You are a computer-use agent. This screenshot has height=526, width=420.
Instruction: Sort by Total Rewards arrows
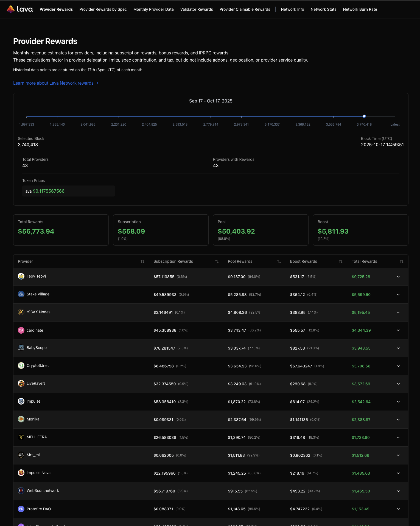(x=402, y=261)
